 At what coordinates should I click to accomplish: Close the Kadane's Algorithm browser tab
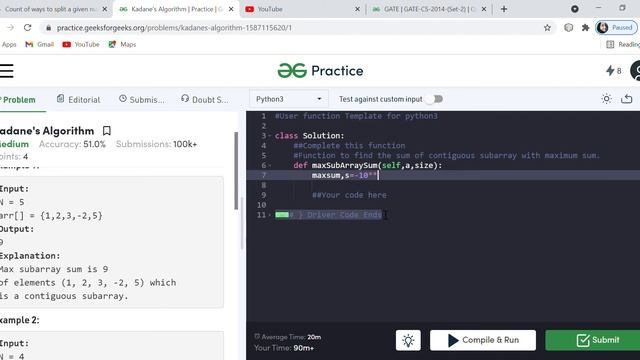click(231, 9)
